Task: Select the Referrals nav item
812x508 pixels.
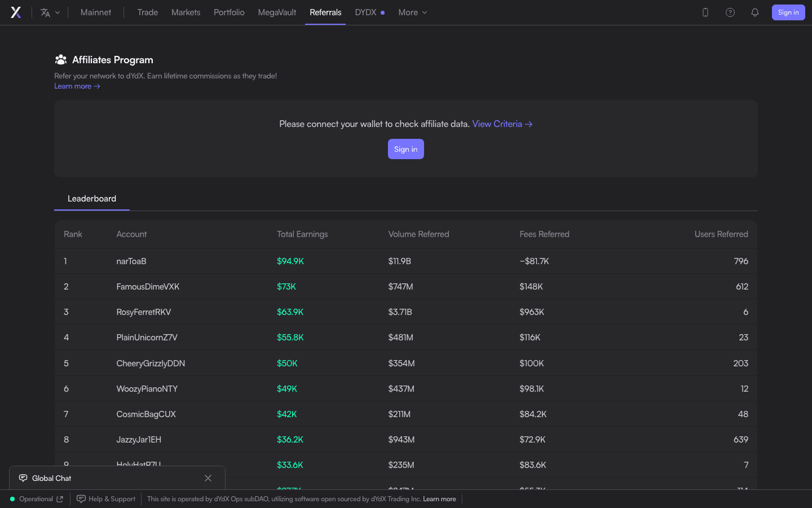Action: (x=325, y=12)
